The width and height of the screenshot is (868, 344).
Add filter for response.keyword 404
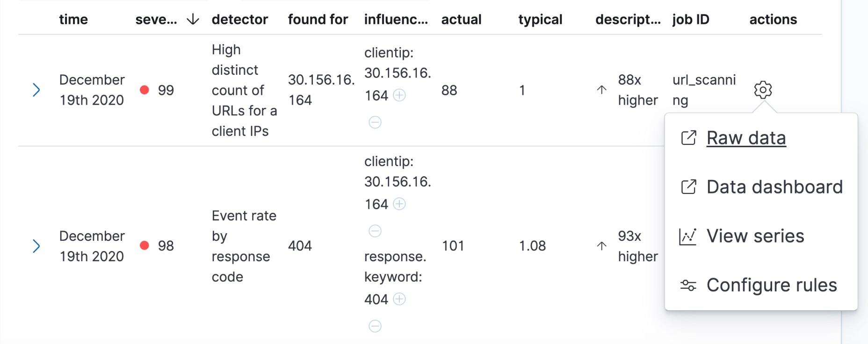coord(400,299)
